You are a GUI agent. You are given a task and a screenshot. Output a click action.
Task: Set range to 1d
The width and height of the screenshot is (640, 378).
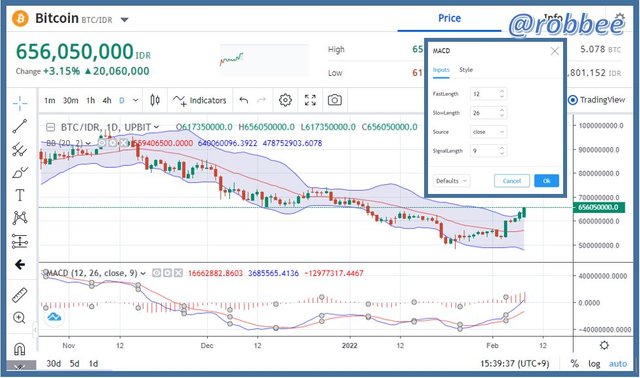(93, 363)
